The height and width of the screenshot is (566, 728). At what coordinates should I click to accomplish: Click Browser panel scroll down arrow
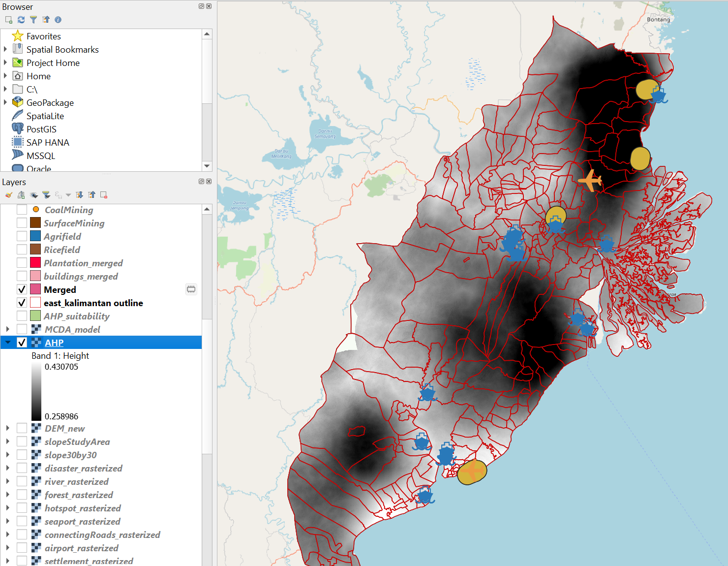(x=207, y=166)
